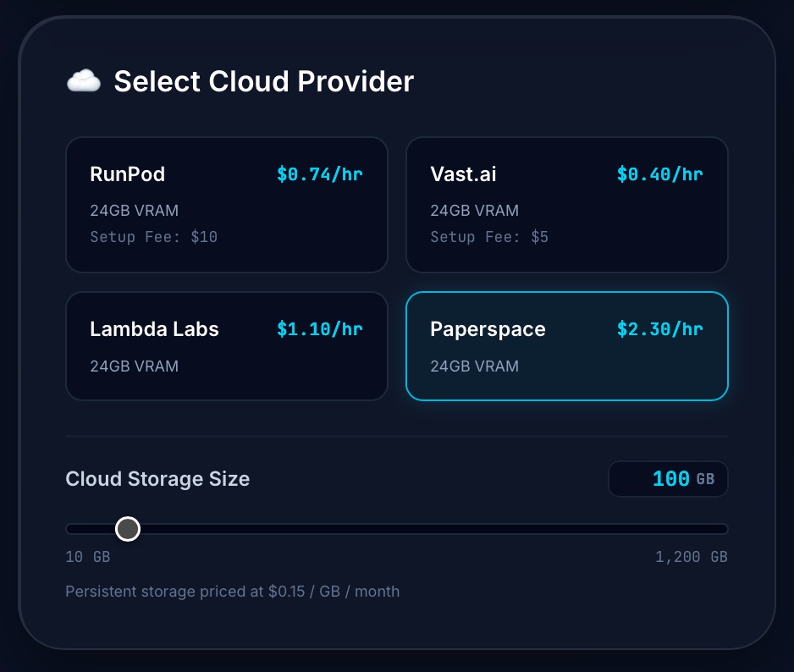This screenshot has width=794, height=672.
Task: Click the Cloud Storage Size slider handle
Action: 128,529
